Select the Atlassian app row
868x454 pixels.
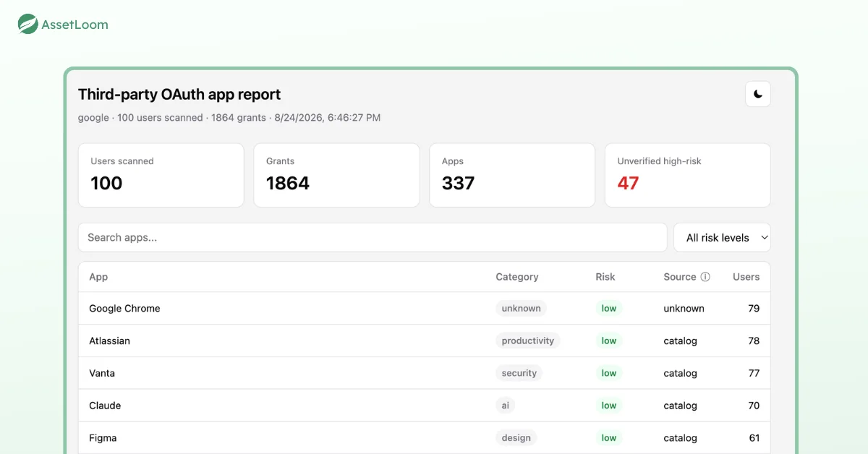tap(425, 340)
